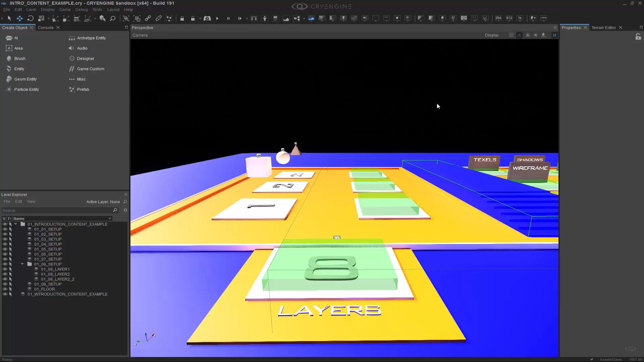644x362 pixels.
Task: Click the 512 texture resolution icon
Action: click(x=509, y=18)
